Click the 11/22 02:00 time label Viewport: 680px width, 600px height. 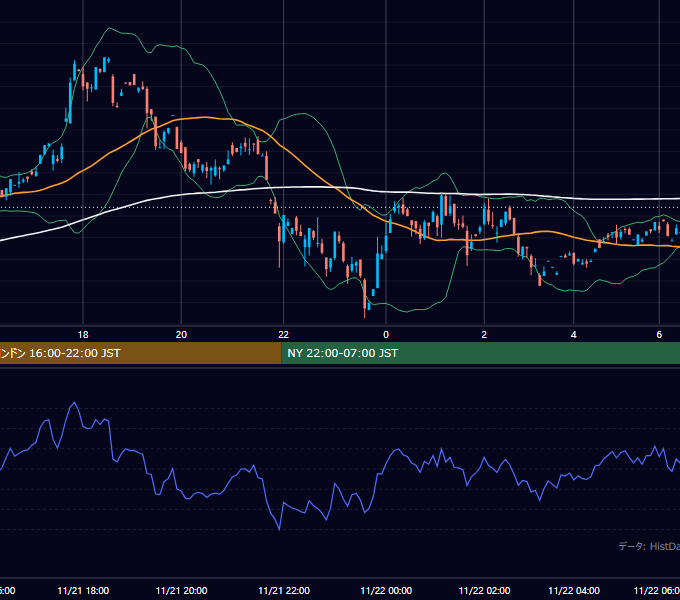click(x=484, y=590)
